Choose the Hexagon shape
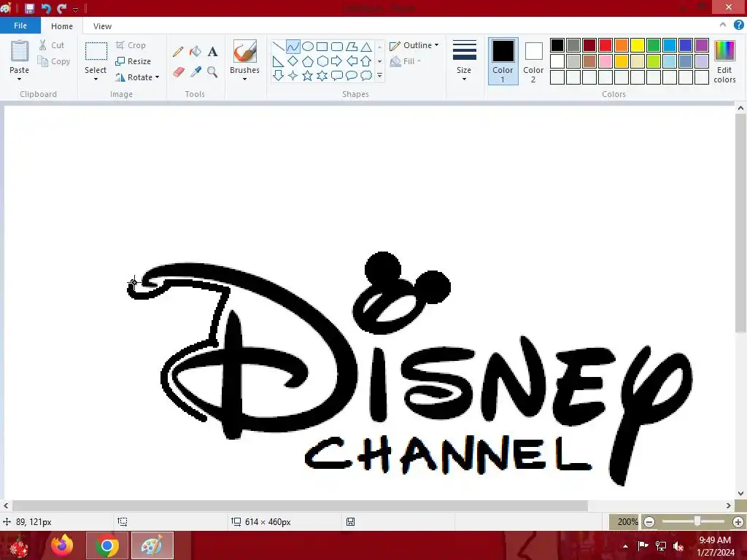Screen dimensions: 747x560 [322, 61]
